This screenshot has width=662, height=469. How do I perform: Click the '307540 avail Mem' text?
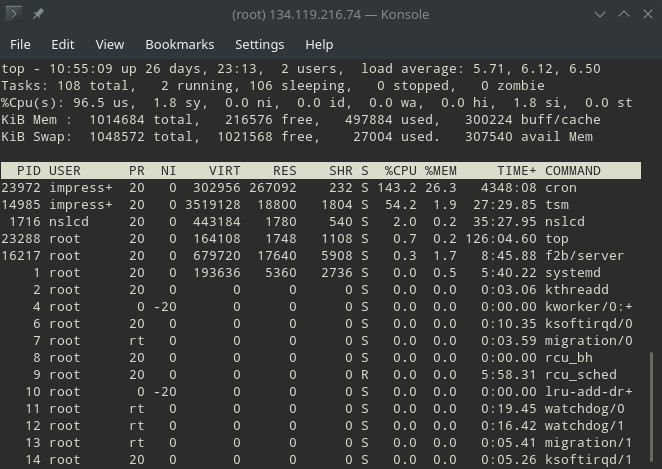point(529,137)
